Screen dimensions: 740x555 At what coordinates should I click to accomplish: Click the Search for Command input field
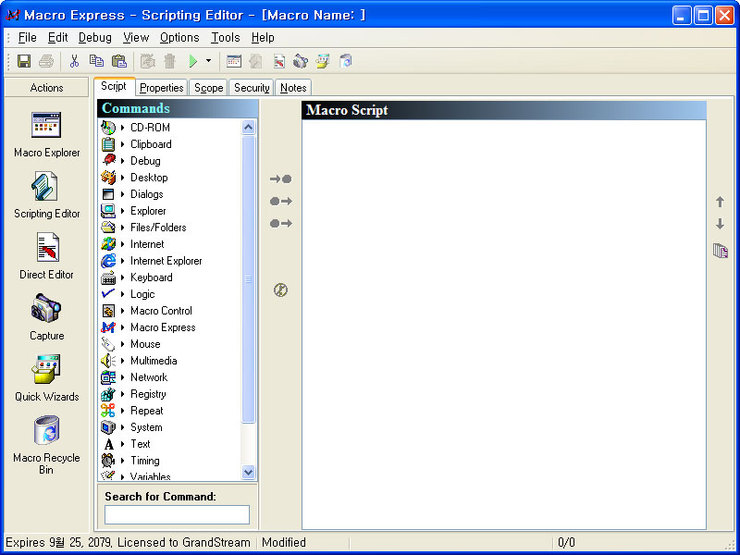[x=177, y=514]
